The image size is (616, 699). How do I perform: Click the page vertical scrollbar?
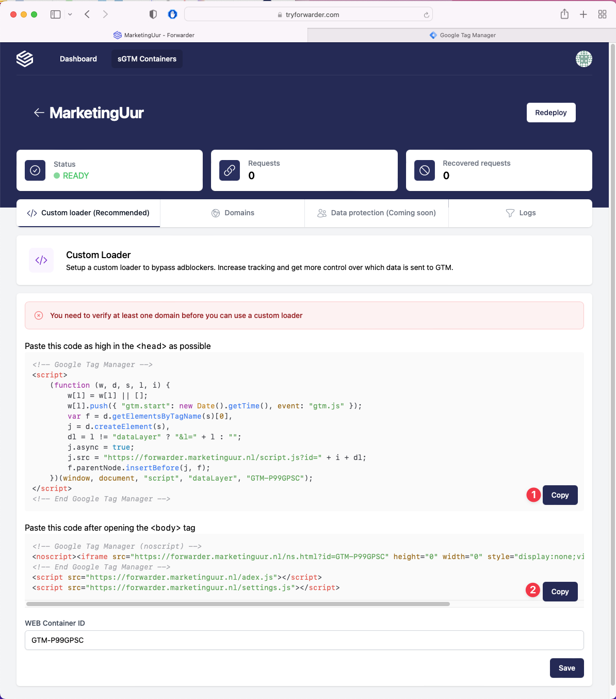[612, 364]
